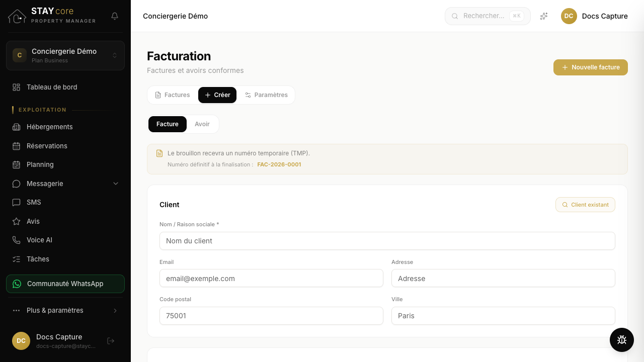Click the Ville input field
The width and height of the screenshot is (644, 362).
pyautogui.click(x=503, y=316)
